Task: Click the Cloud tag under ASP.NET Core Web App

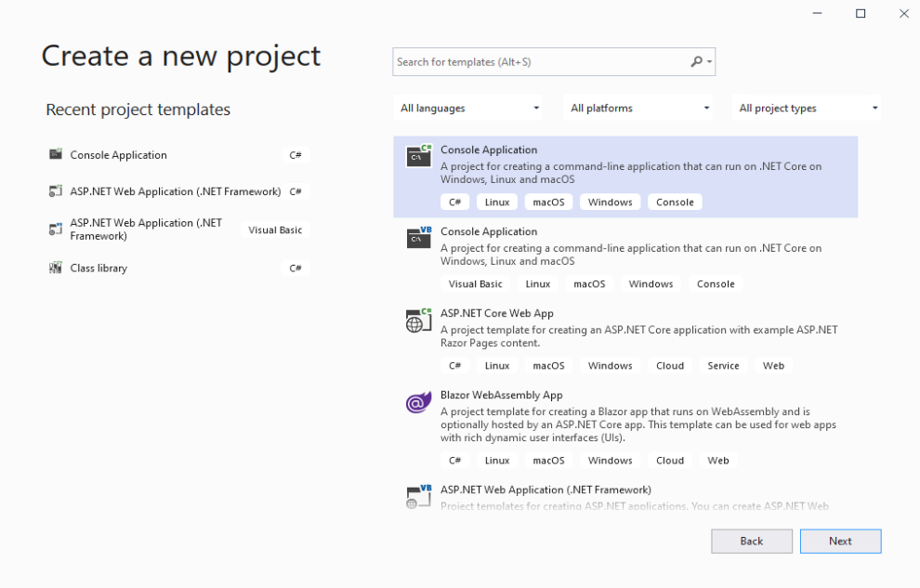Action: pos(669,365)
